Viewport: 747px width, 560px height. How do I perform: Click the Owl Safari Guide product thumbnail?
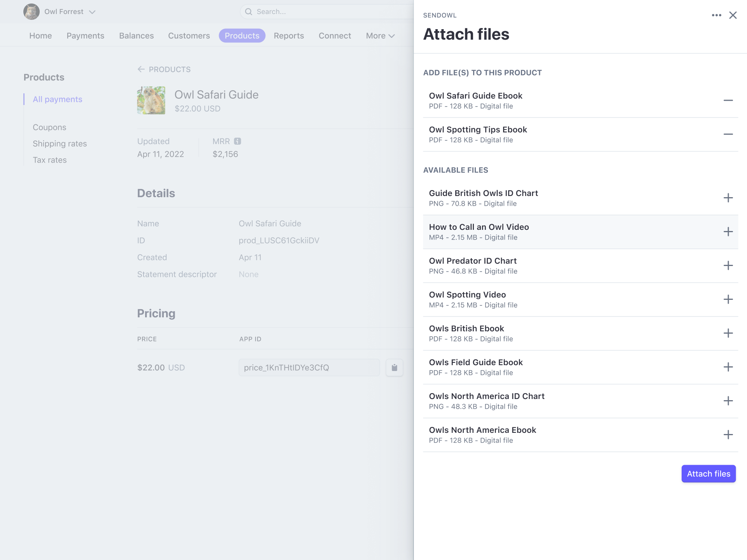[151, 100]
